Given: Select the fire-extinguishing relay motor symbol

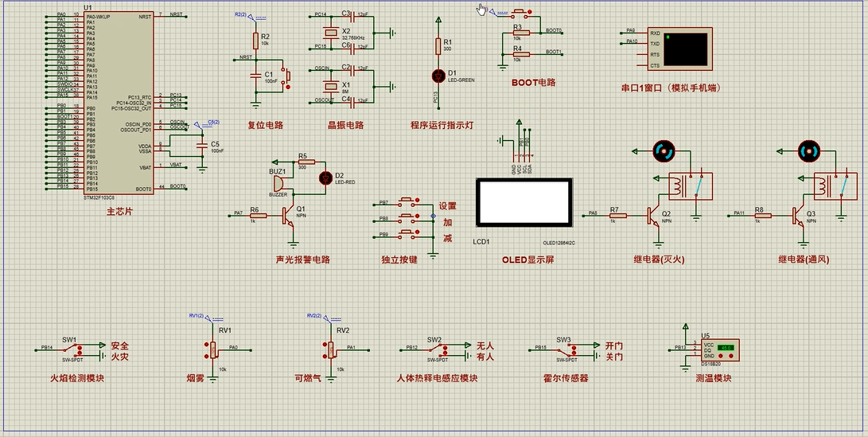Looking at the screenshot, I should 664,150.
